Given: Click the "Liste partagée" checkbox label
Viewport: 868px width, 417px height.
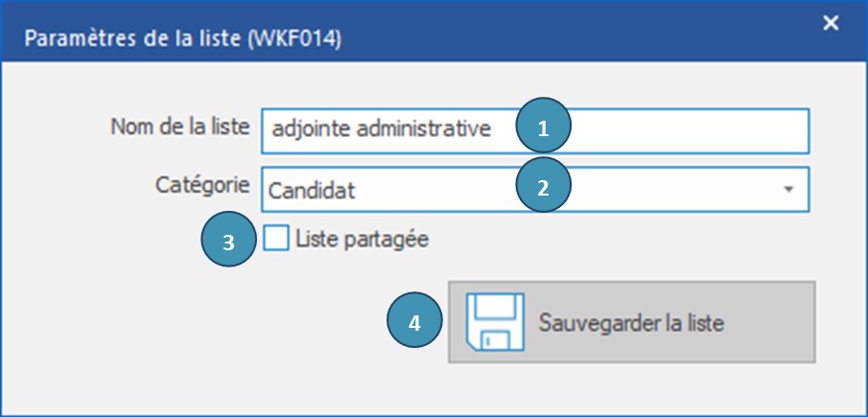Looking at the screenshot, I should click(x=362, y=240).
